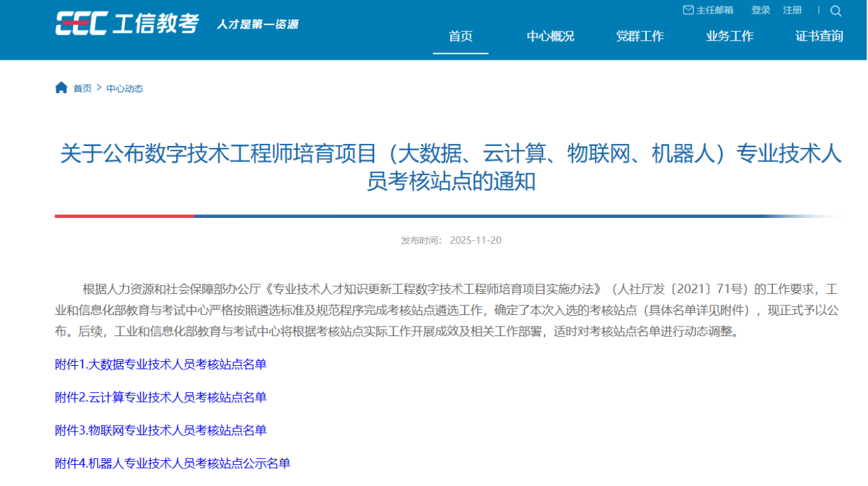The image size is (868, 486).
Task: Click the envelope icon beside 主任邮箱
Action: 688,10
